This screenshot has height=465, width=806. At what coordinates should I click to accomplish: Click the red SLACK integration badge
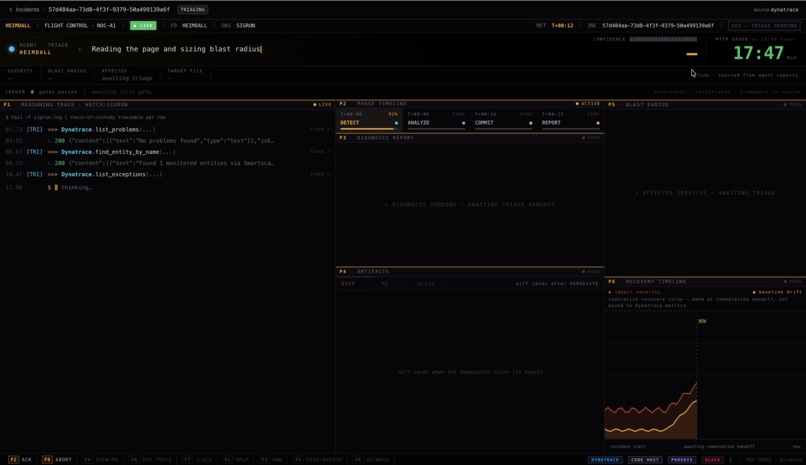(x=712, y=460)
